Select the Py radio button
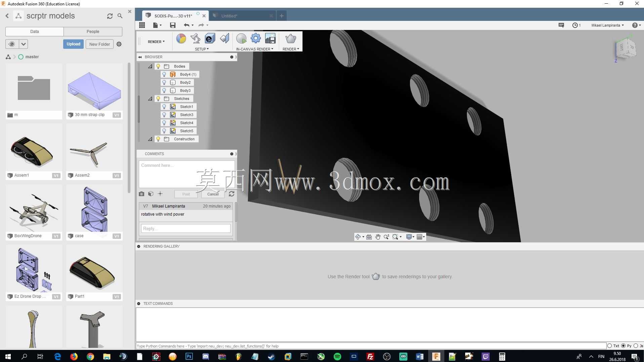The height and width of the screenshot is (362, 644). coord(623,346)
